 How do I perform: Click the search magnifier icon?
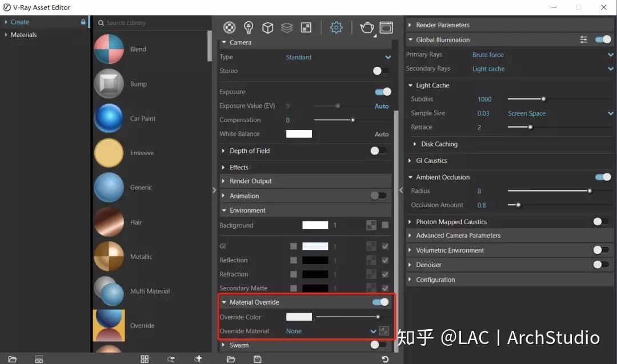pyautogui.click(x=101, y=23)
